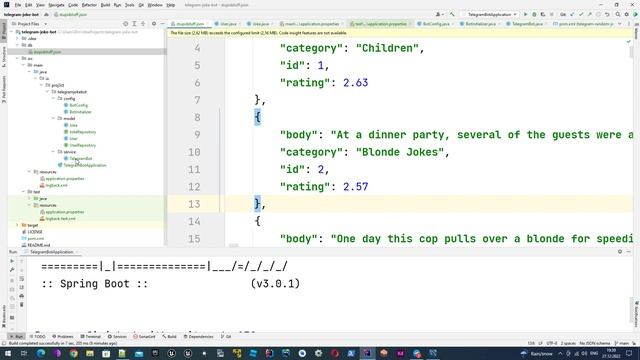640x360 pixels.
Task: Click line number 10 in editor gutter
Action: click(x=194, y=152)
